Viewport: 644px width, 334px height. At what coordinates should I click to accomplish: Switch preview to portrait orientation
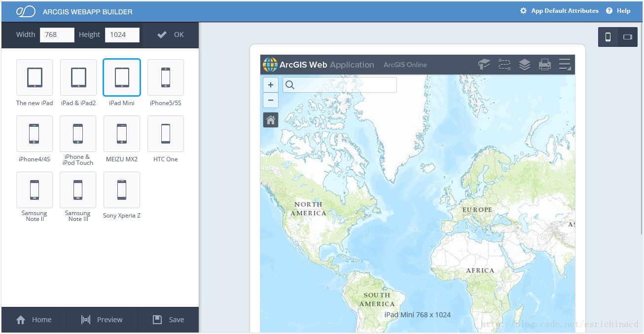[608, 37]
